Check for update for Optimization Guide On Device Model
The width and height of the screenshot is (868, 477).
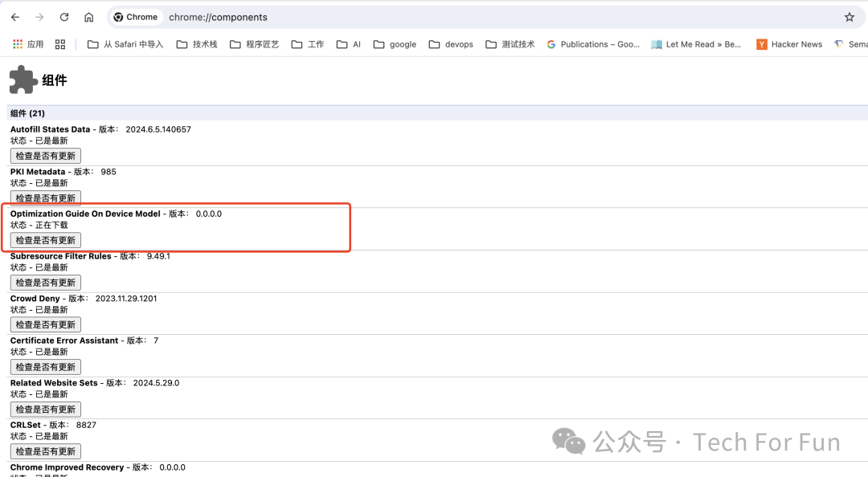[45, 240]
